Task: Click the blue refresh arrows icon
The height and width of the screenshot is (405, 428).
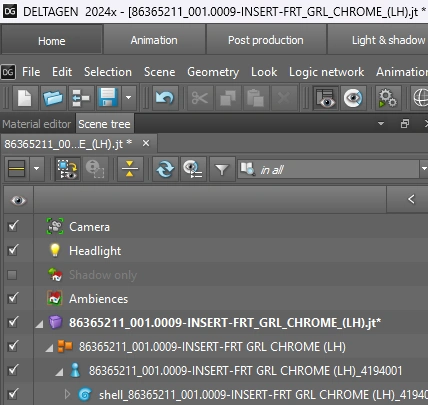Action: [x=165, y=169]
